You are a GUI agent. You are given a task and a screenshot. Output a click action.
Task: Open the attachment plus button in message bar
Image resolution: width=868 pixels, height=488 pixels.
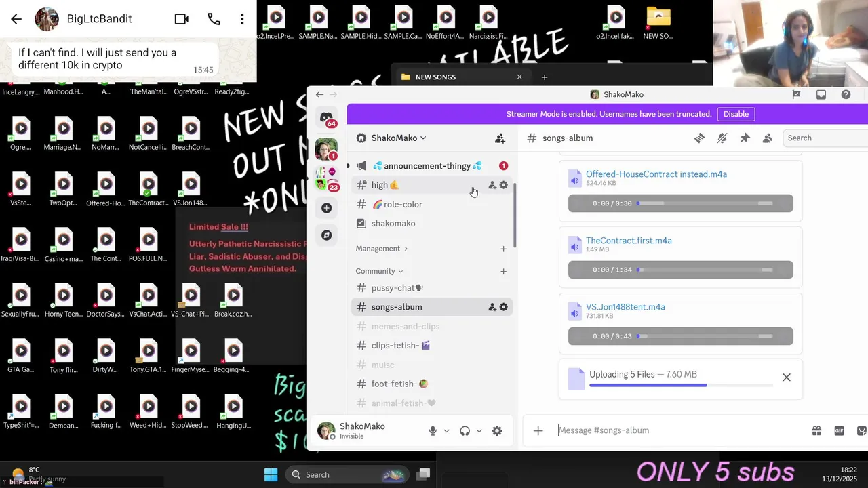[x=538, y=430]
